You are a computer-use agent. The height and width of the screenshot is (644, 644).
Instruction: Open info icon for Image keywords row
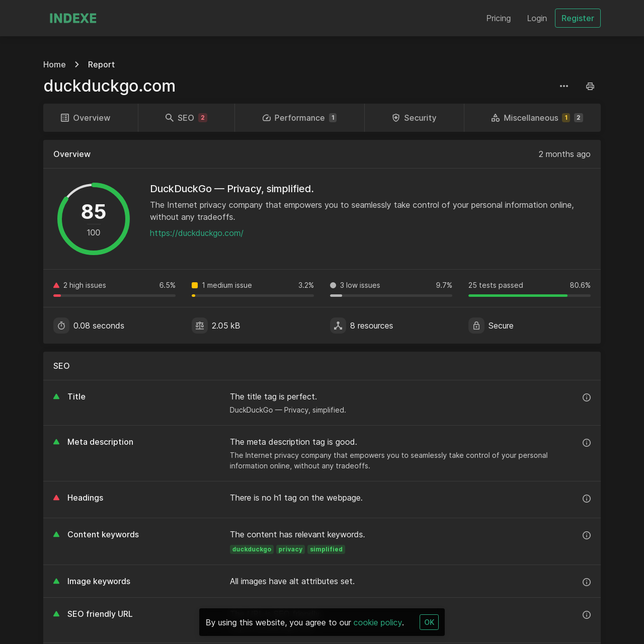coord(587,582)
